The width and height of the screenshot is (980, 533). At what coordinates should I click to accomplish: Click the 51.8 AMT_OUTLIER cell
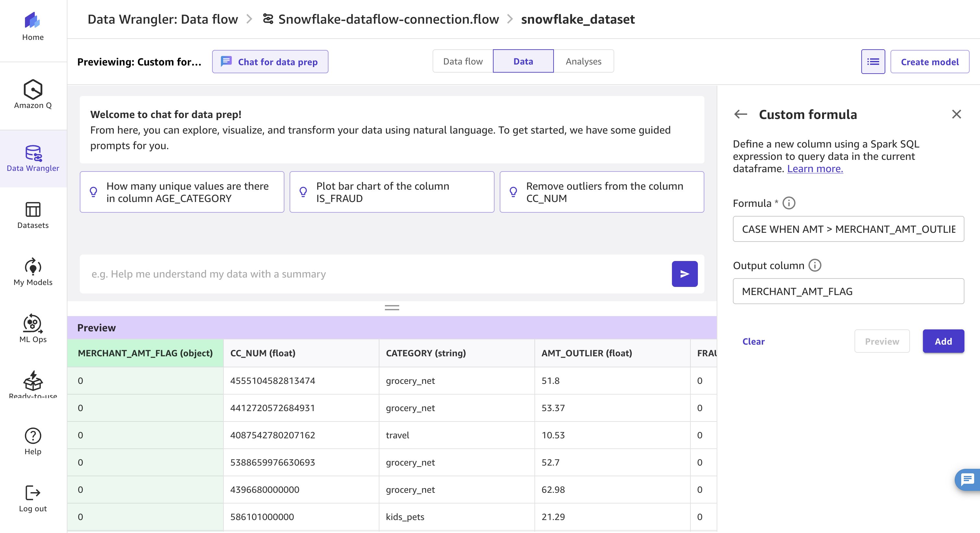click(x=612, y=380)
